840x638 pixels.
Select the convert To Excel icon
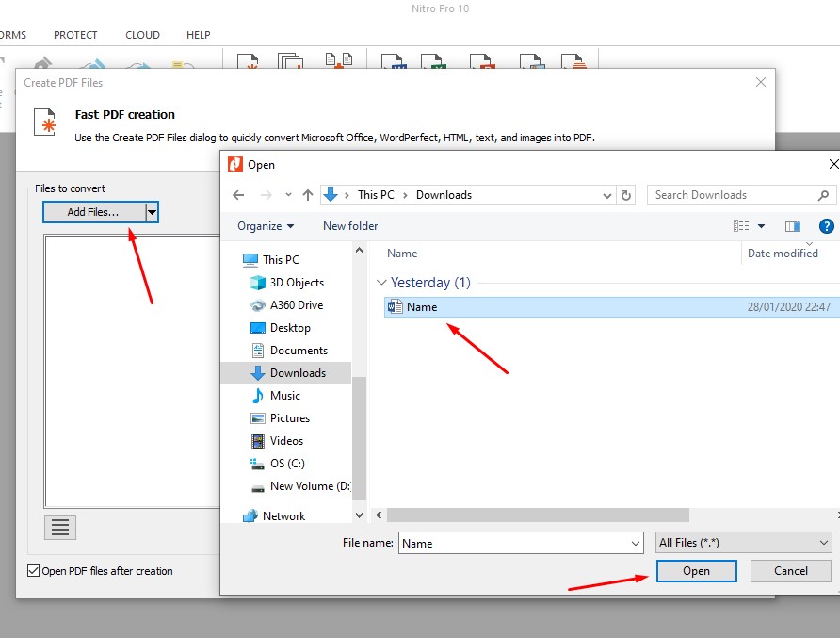[x=439, y=63]
